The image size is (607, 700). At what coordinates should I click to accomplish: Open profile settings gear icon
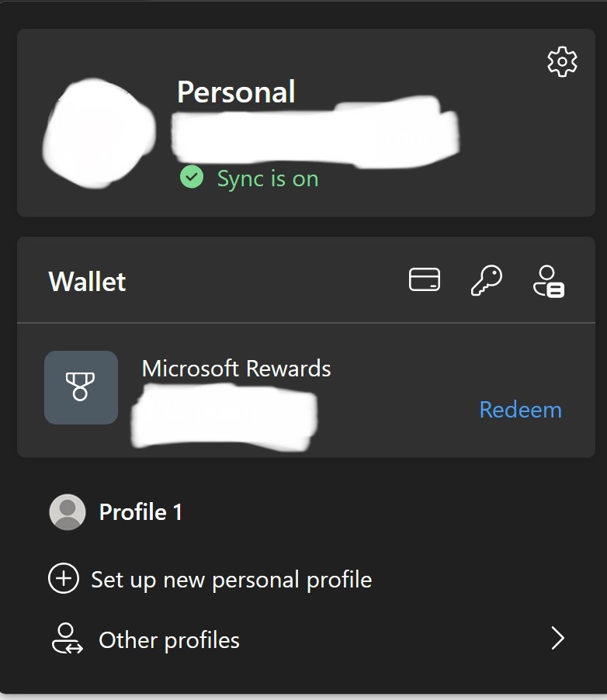tap(562, 61)
